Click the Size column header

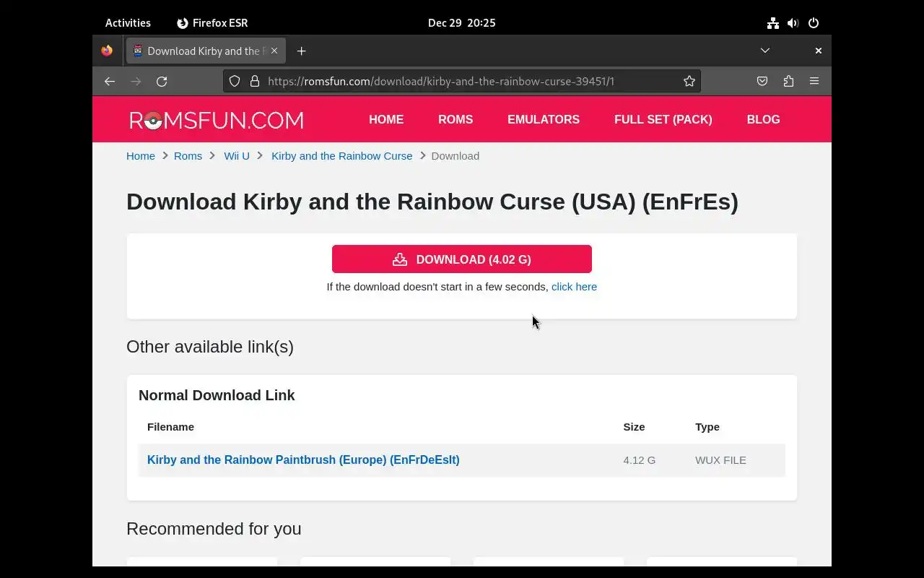tap(634, 427)
